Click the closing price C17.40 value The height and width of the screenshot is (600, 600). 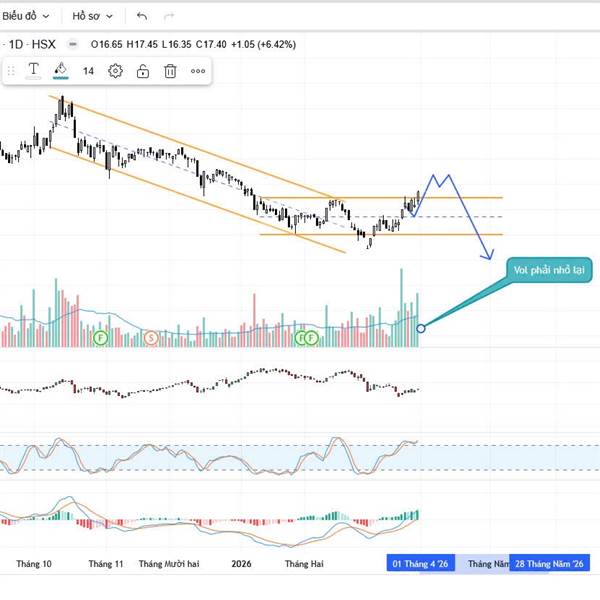[211, 44]
